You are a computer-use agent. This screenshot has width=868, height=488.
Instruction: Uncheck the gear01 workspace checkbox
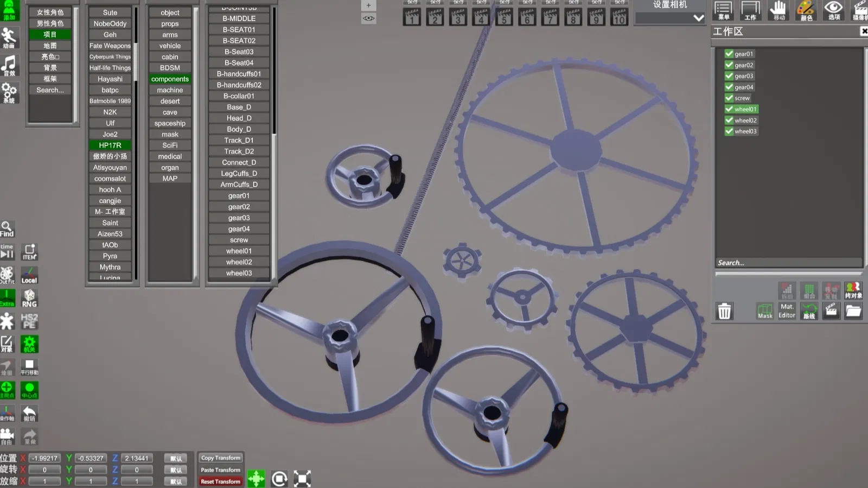[x=729, y=54]
